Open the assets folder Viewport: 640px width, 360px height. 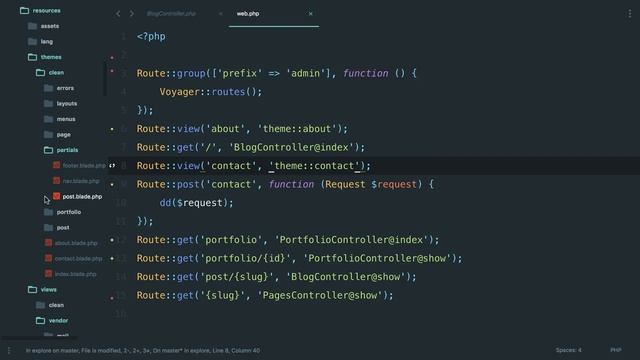click(44, 26)
